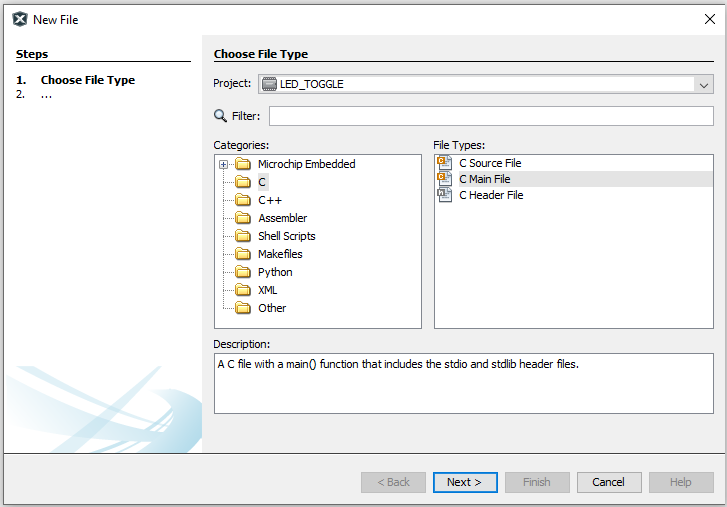Click the Assembler folder icon
The image size is (727, 507).
coord(243,218)
